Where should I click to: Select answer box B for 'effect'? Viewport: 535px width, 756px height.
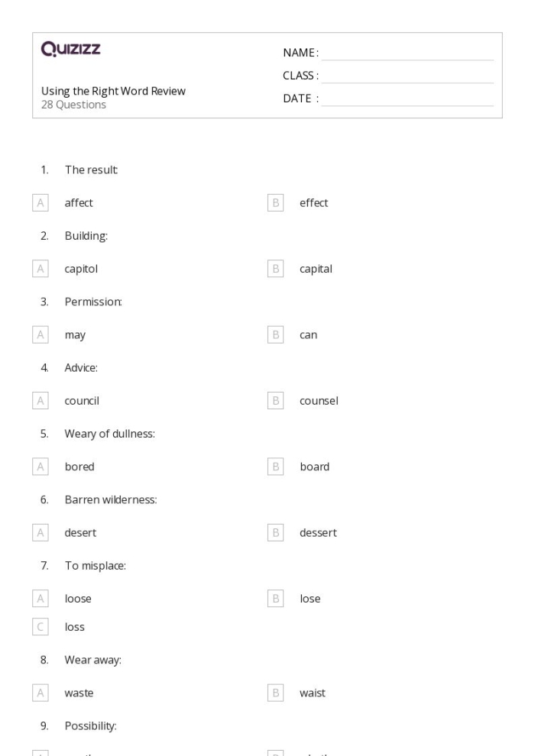pyautogui.click(x=275, y=203)
